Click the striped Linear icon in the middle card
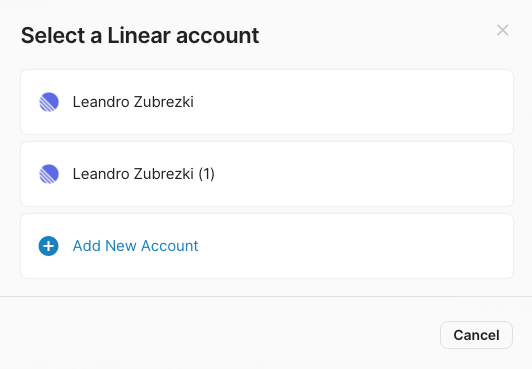The image size is (532, 369). (49, 174)
